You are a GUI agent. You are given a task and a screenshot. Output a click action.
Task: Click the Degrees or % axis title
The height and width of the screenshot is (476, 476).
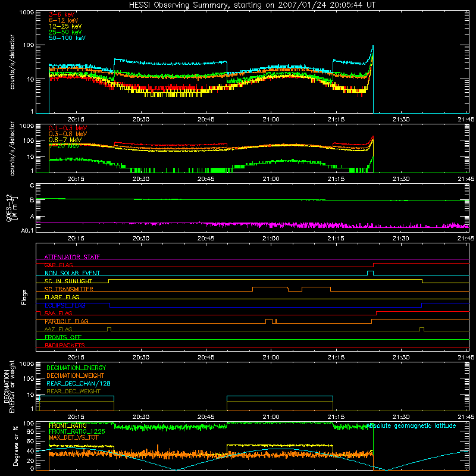tap(15, 446)
